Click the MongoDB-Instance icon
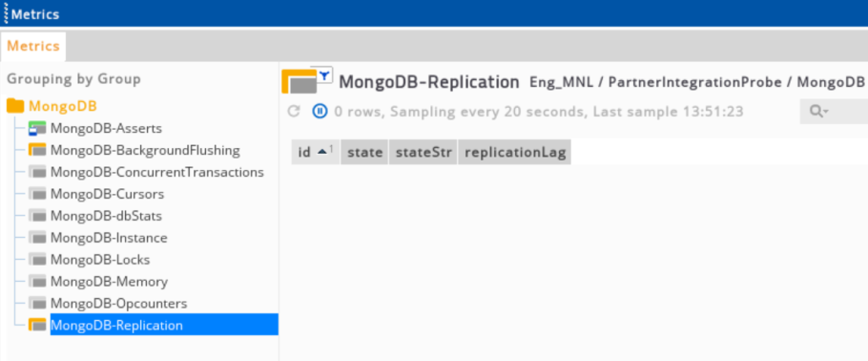This screenshot has width=868, height=361. pos(37,238)
